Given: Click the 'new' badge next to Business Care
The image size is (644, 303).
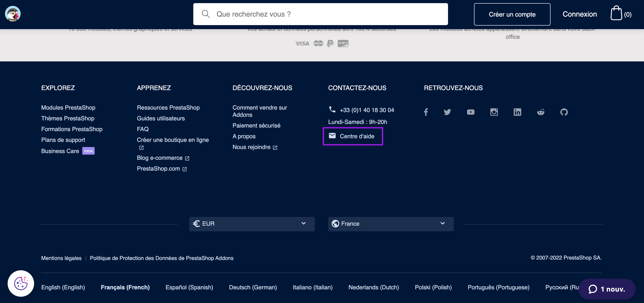Looking at the screenshot, I should point(89,151).
